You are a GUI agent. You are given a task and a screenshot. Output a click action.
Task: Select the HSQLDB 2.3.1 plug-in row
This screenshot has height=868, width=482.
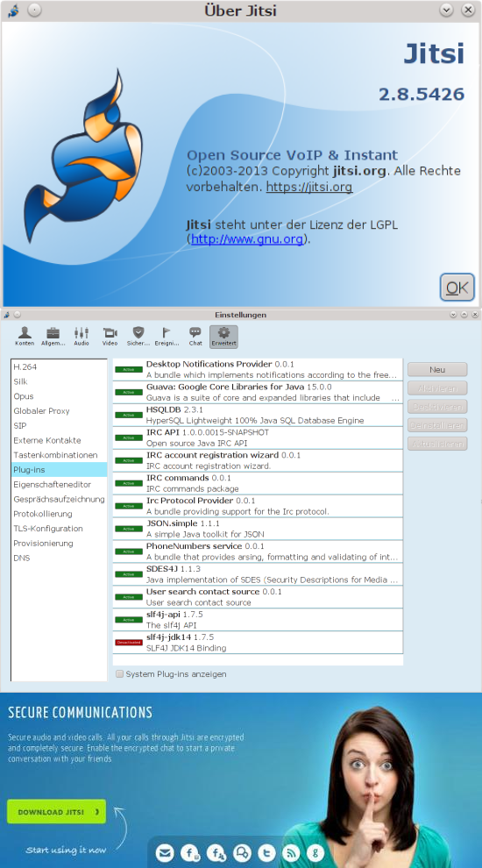[x=258, y=415]
